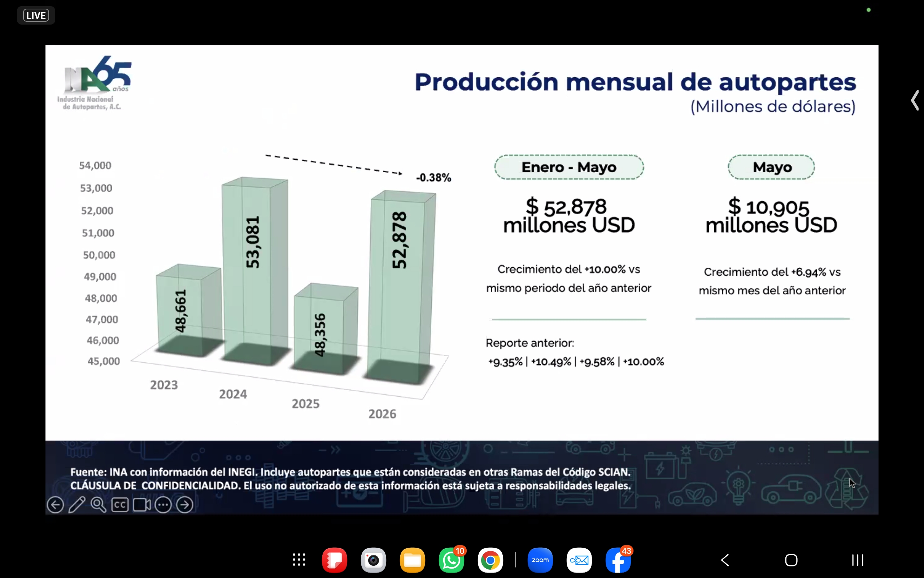Toggle closed captions with the CC icon
Image resolution: width=924 pixels, height=578 pixels.
(120, 505)
